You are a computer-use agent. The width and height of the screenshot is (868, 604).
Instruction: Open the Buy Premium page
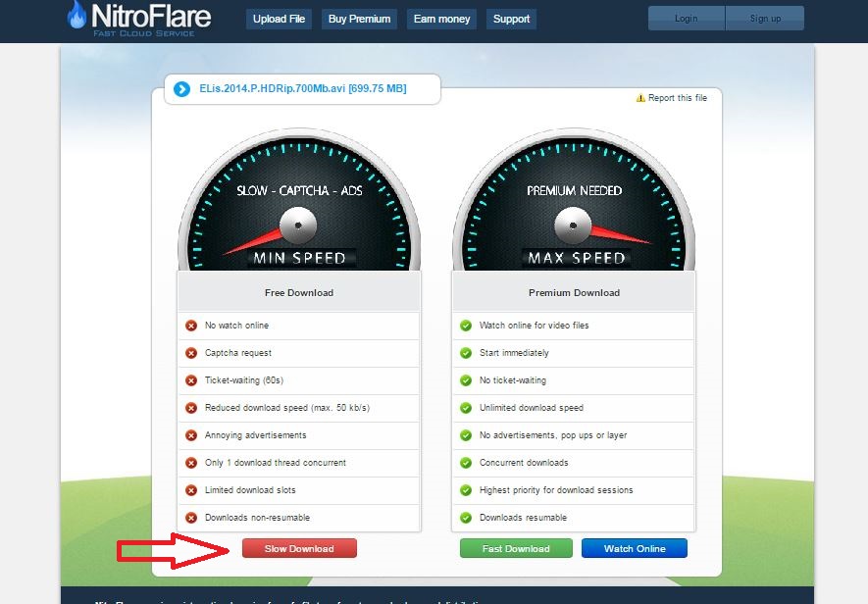tap(359, 19)
